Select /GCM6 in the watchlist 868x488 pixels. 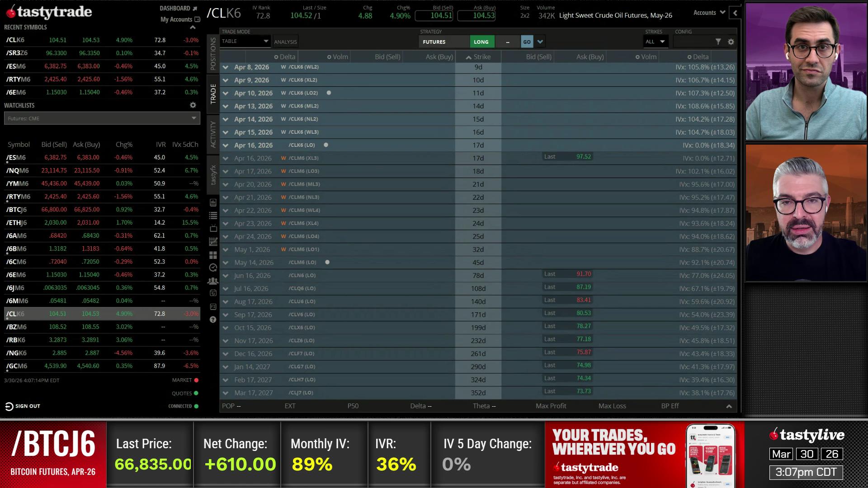[x=17, y=366]
